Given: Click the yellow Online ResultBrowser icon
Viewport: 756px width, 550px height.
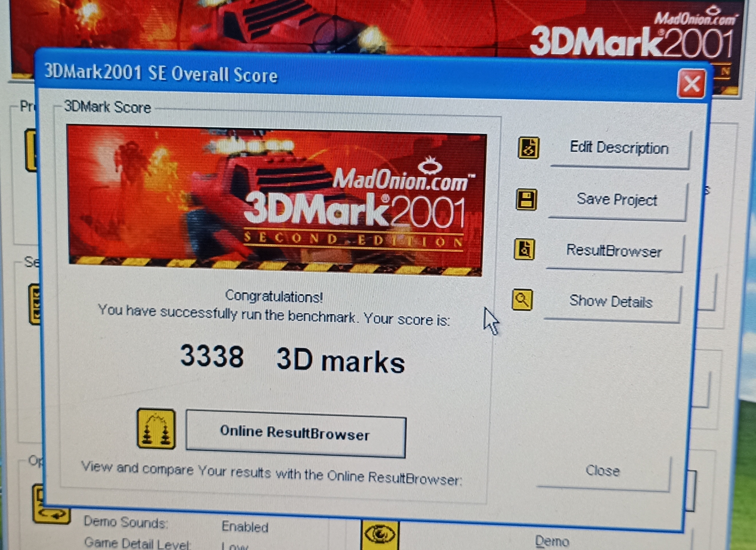Looking at the screenshot, I should click(156, 429).
